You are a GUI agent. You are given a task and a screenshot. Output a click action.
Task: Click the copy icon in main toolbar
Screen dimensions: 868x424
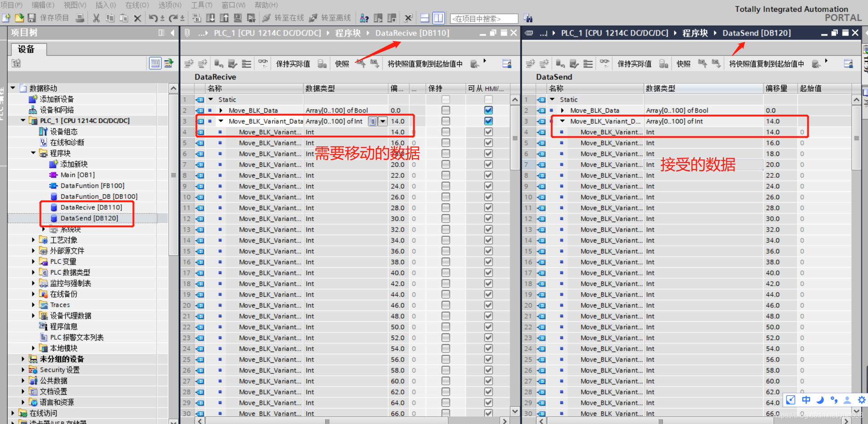[x=110, y=18]
